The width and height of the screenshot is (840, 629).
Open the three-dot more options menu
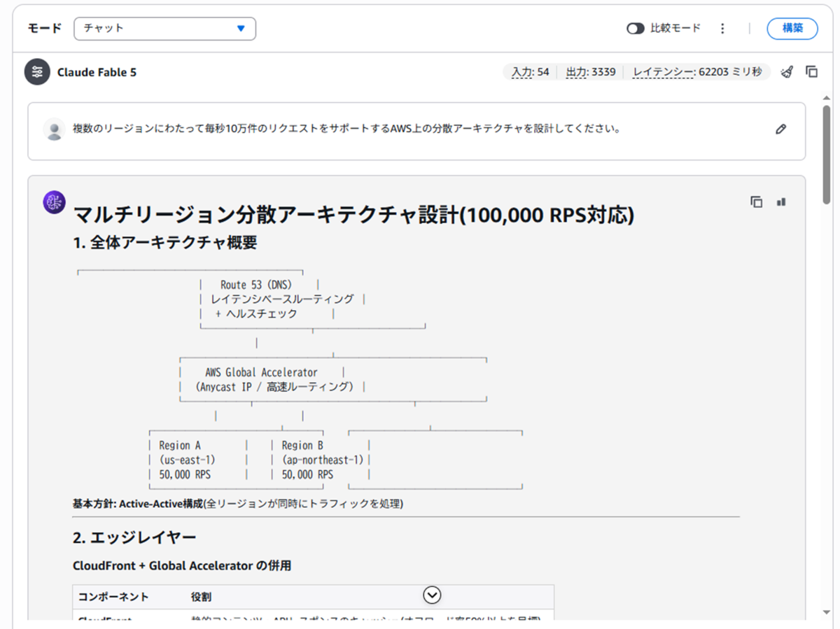tap(722, 29)
